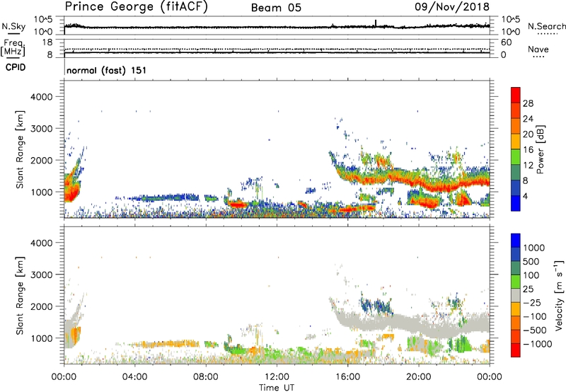Click the 3000 range label in velocity panel
The height and width of the screenshot is (392, 566).
[x=41, y=275]
